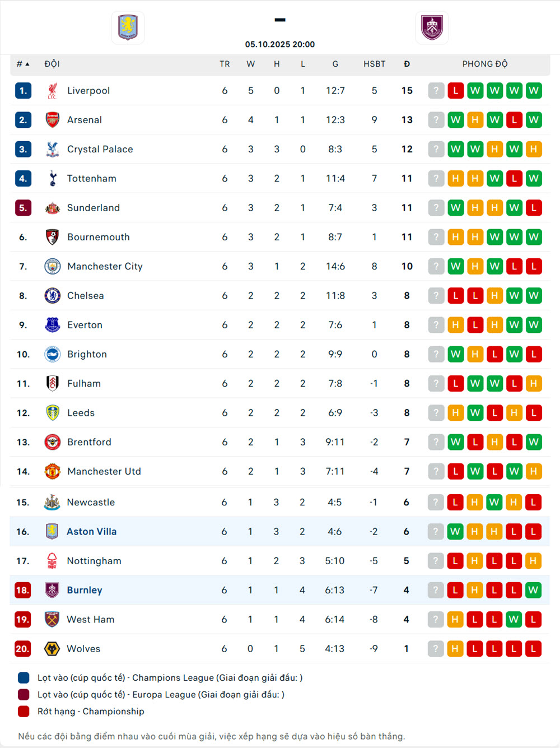The image size is (560, 748).
Task: Sort by the Đ points column header
Action: click(407, 64)
